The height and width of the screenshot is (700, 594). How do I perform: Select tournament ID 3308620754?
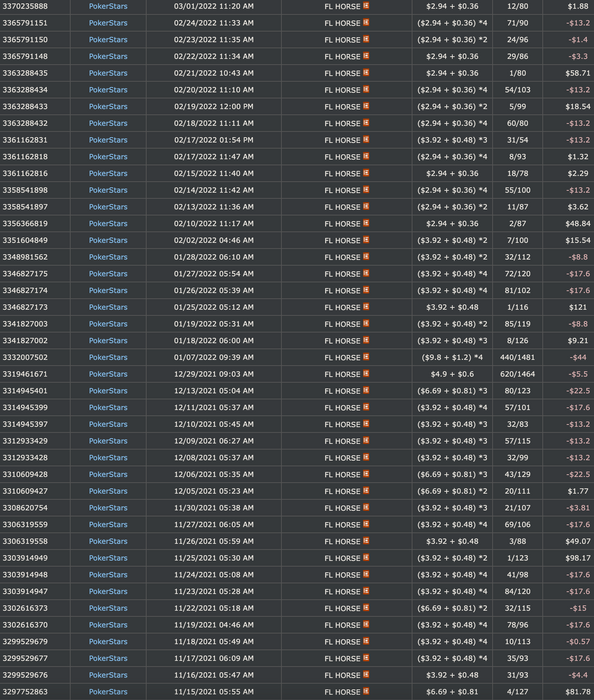[x=25, y=508]
